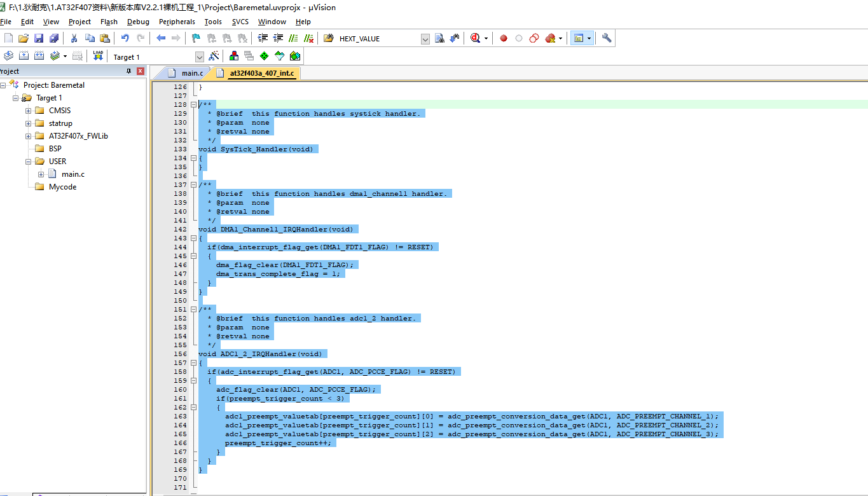
Task: Open the debug button dropdown arrow
Action: click(486, 38)
